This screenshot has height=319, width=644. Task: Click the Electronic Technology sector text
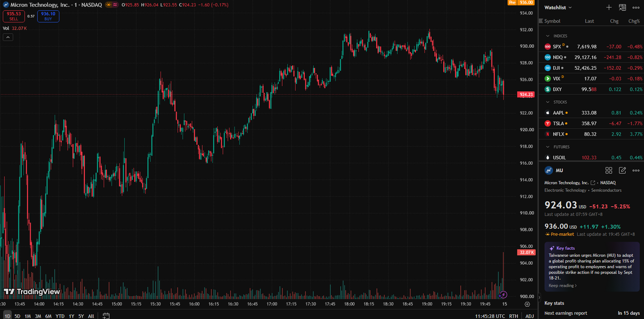pyautogui.click(x=565, y=190)
